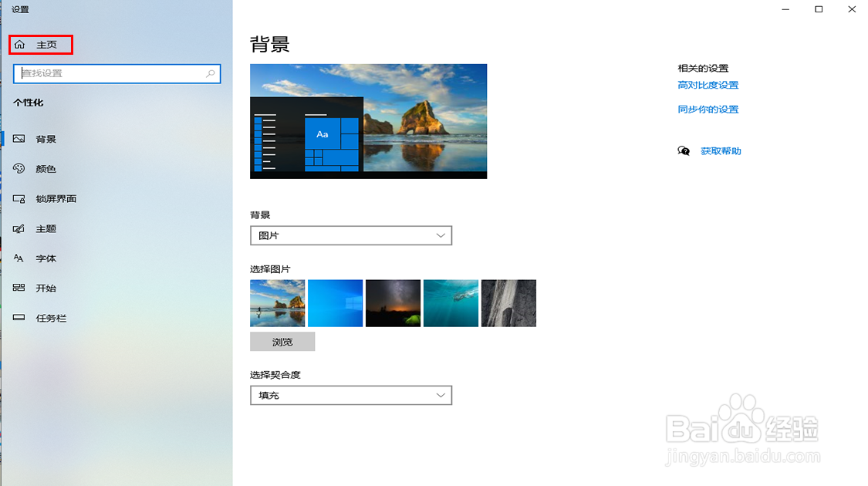
Task: Select the Windows logo wallpaper thumbnail
Action: [335, 303]
